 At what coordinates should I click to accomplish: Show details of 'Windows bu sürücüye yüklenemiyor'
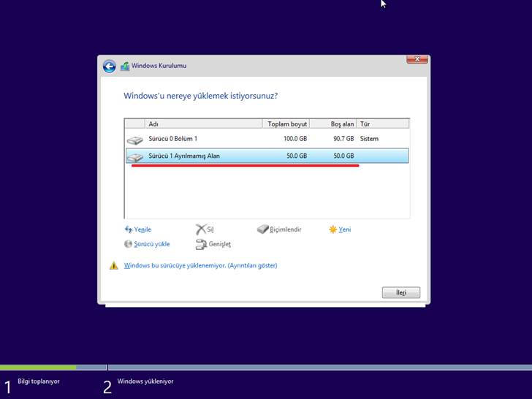click(200, 266)
